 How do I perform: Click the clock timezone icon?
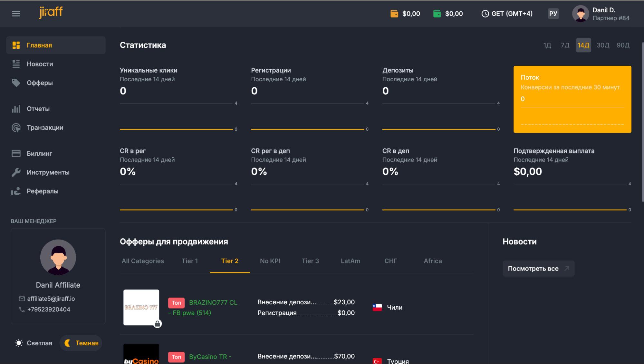click(485, 14)
